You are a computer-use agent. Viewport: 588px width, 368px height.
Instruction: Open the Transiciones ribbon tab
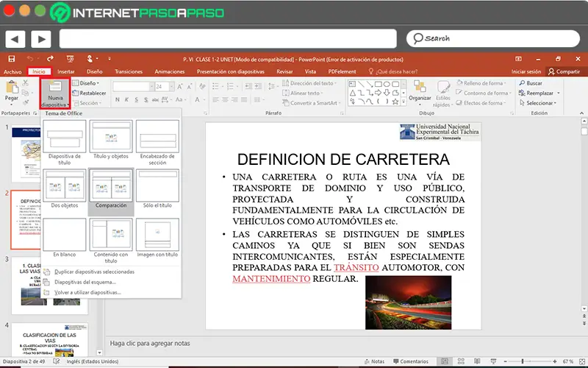(x=129, y=71)
